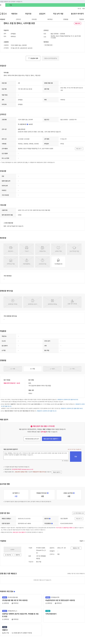Open the 직업 능력 개발 menu

click(x=58, y=14)
